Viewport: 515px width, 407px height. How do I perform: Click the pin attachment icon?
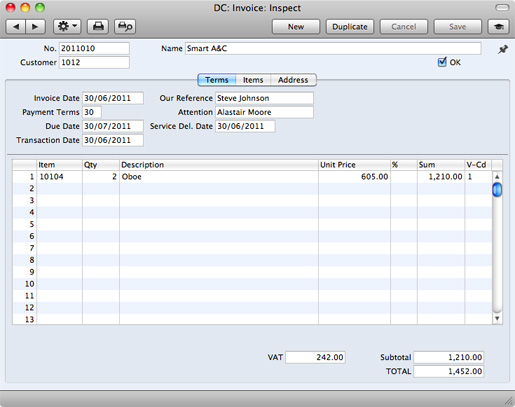[503, 49]
